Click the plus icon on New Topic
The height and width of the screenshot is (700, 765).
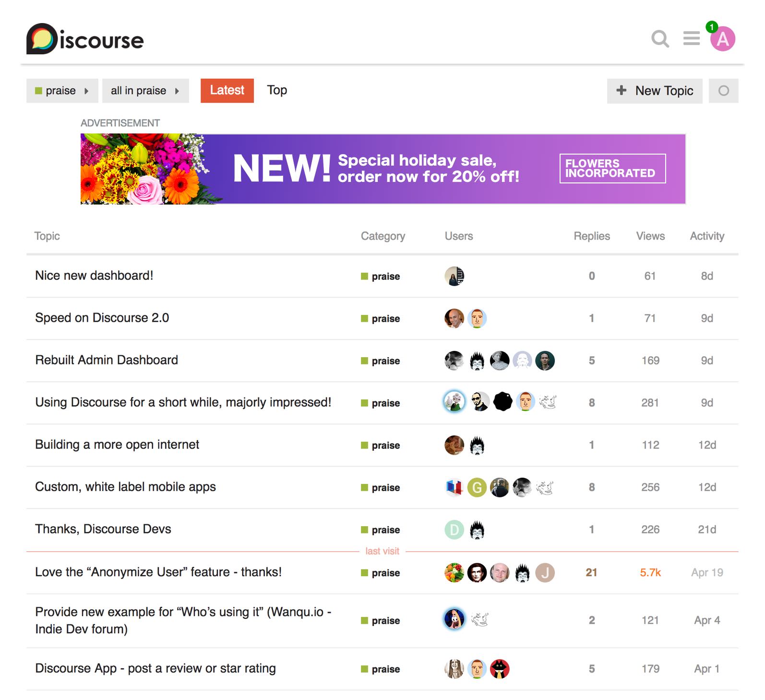click(622, 91)
